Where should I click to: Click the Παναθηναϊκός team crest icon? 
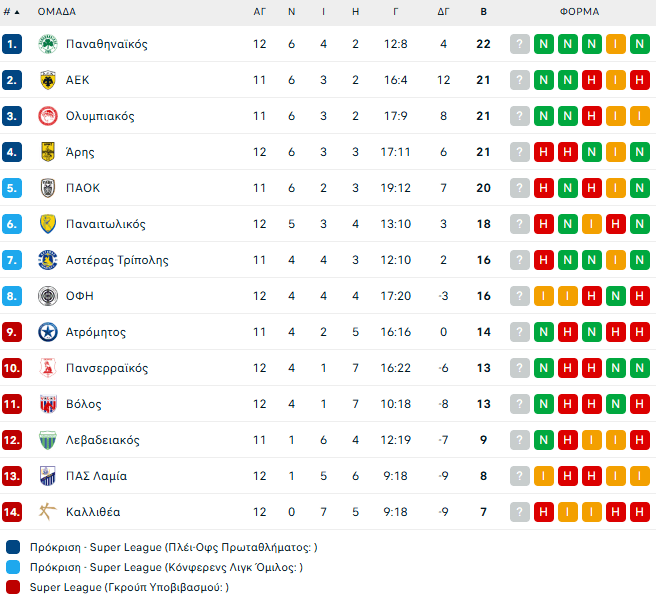47,44
